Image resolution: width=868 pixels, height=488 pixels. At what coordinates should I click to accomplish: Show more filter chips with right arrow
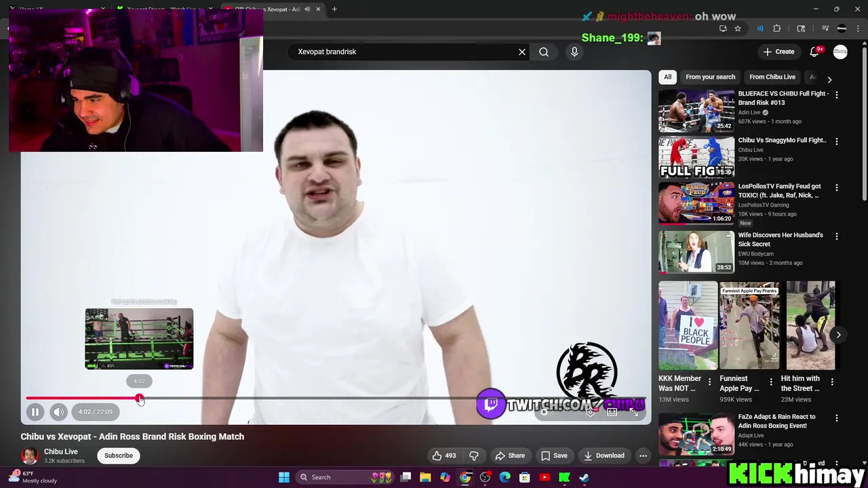[829, 79]
